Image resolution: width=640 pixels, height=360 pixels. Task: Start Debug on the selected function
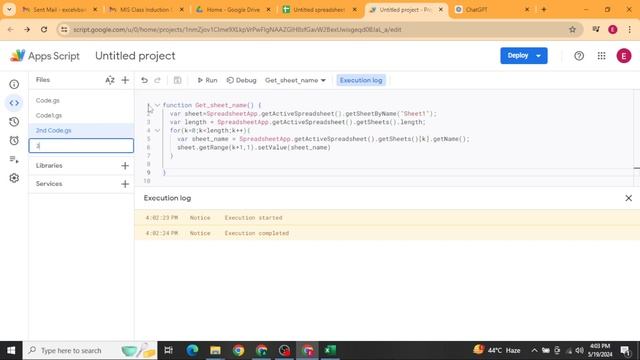(x=241, y=80)
